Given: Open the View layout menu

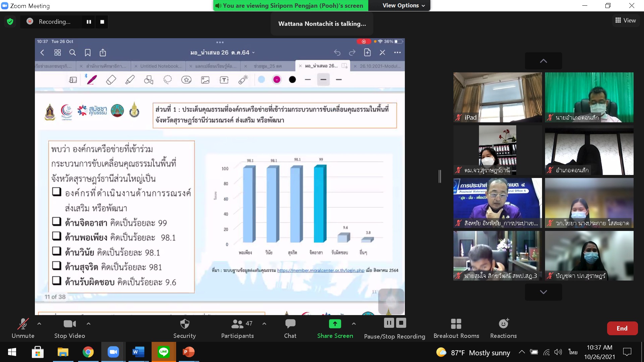Looking at the screenshot, I should coord(626,20).
